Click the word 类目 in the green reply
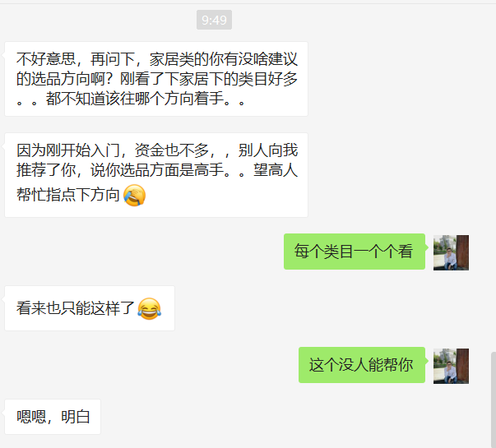 tap(339, 252)
